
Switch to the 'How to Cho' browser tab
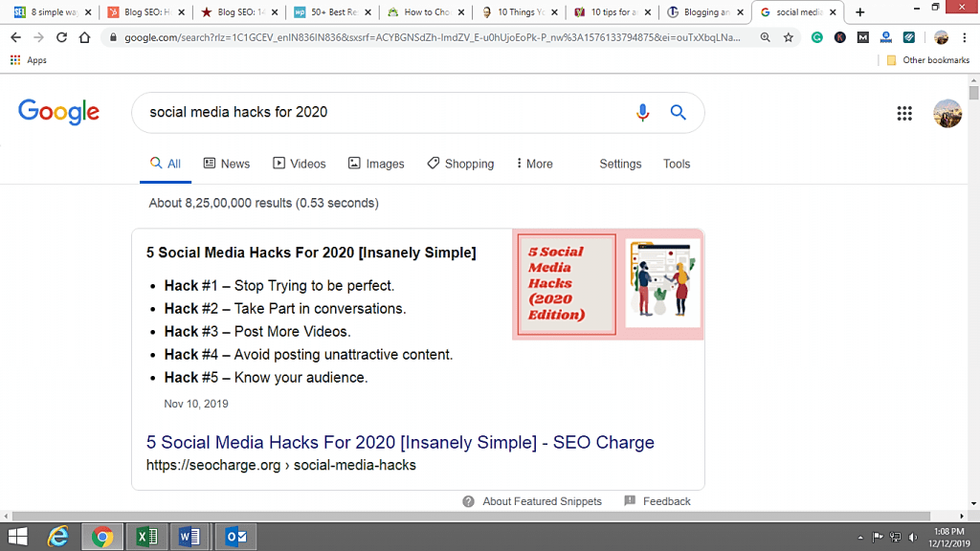point(425,11)
